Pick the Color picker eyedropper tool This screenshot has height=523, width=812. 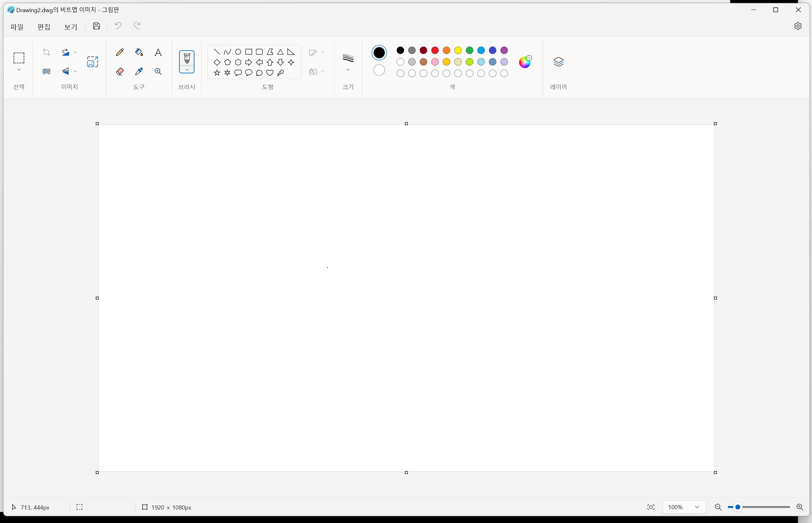click(139, 71)
